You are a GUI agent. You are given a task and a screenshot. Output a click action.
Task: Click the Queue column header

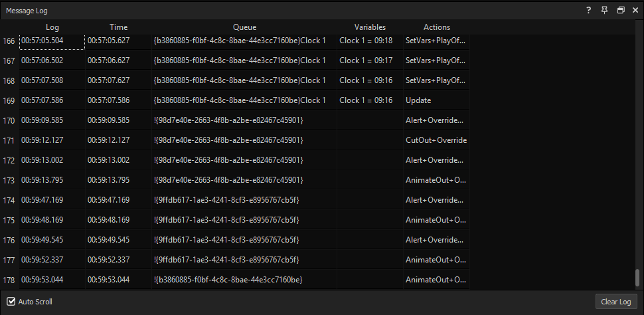click(x=244, y=27)
